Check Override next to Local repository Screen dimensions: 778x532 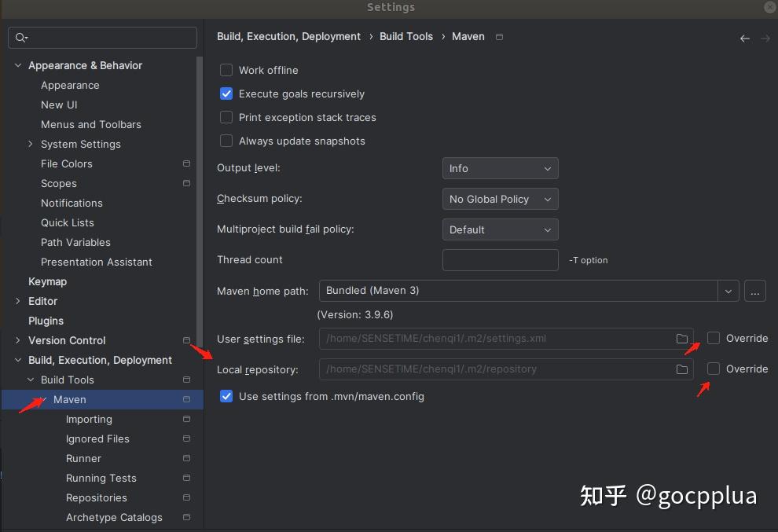(713, 369)
